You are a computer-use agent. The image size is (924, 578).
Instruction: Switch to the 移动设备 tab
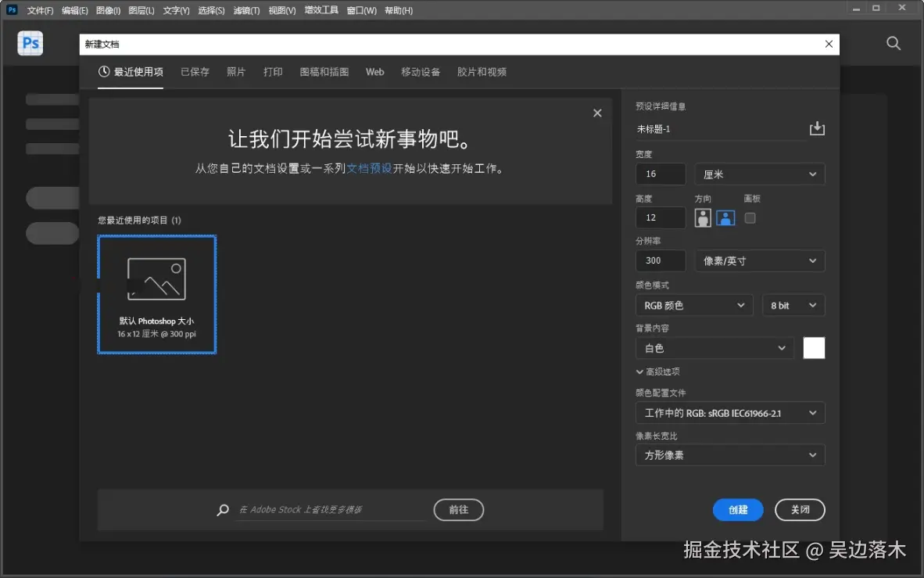click(x=420, y=72)
